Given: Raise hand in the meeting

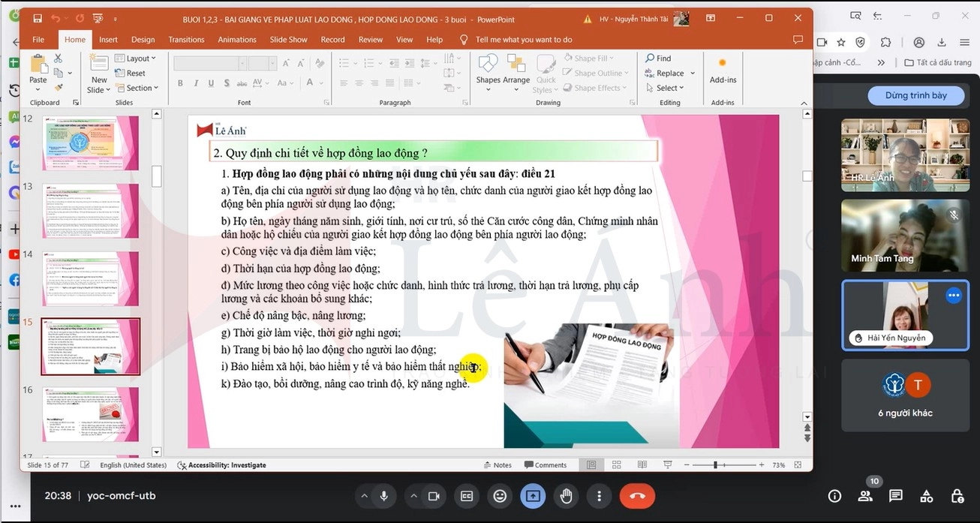Looking at the screenshot, I should click(x=566, y=496).
